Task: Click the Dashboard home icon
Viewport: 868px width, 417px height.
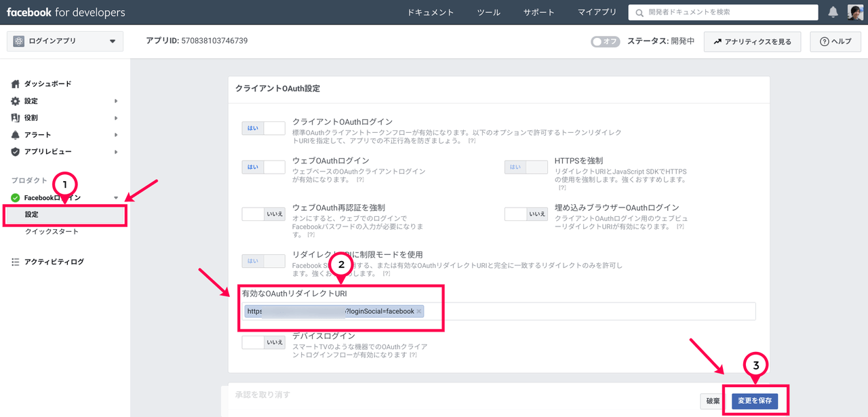Action: (x=16, y=84)
